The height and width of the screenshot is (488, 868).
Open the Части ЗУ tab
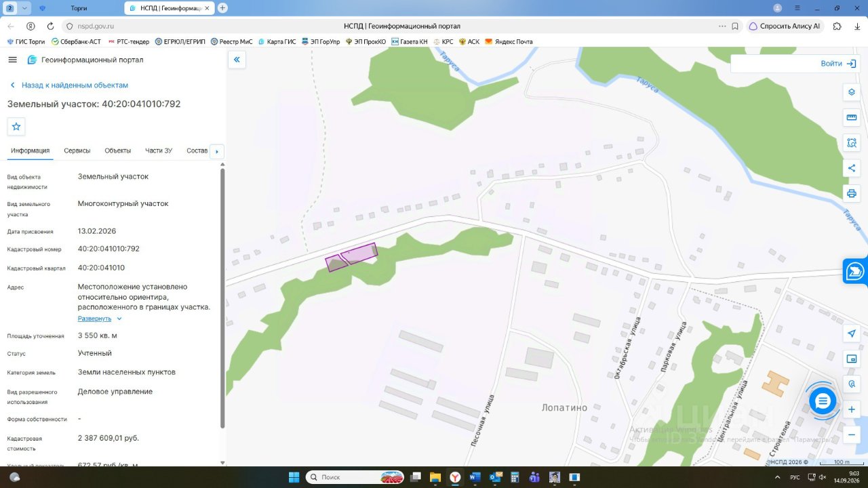(159, 150)
